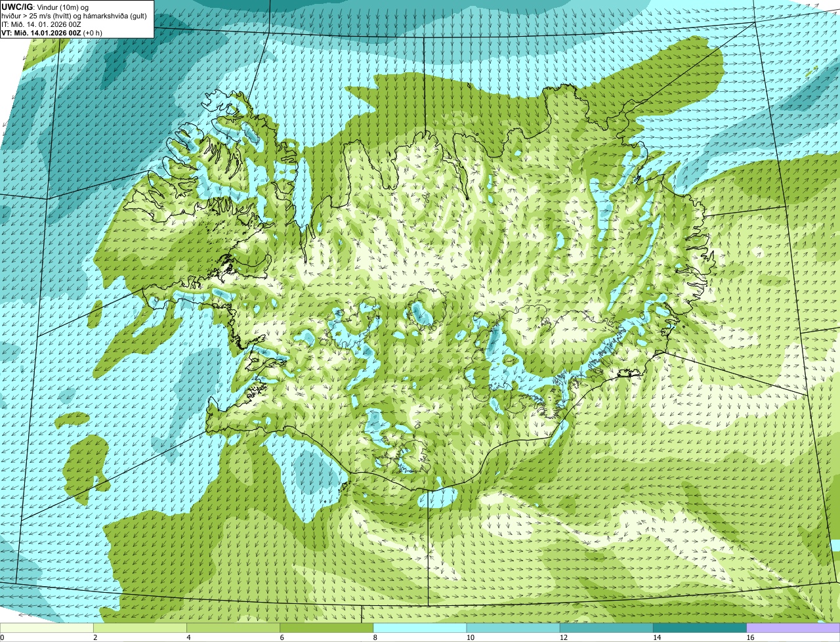Pick the medium green 4–6 legend swatch

point(233,628)
